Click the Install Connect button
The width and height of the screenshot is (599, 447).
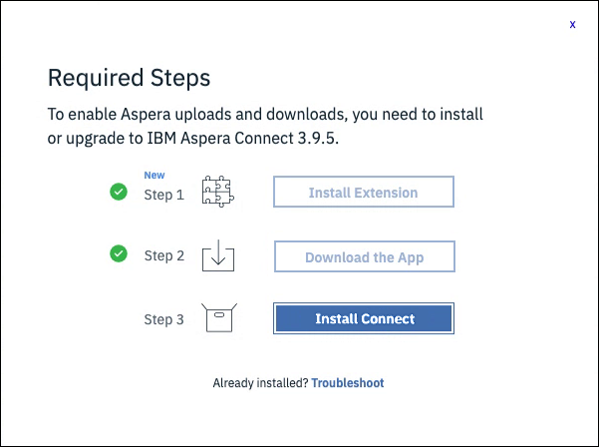click(364, 318)
